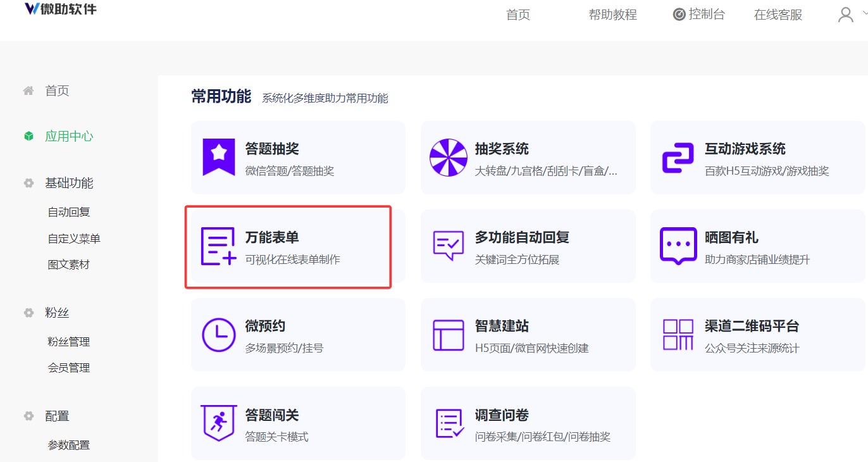Open the 万能表单 form builder icon
This screenshot has width=868, height=462.
click(218, 245)
